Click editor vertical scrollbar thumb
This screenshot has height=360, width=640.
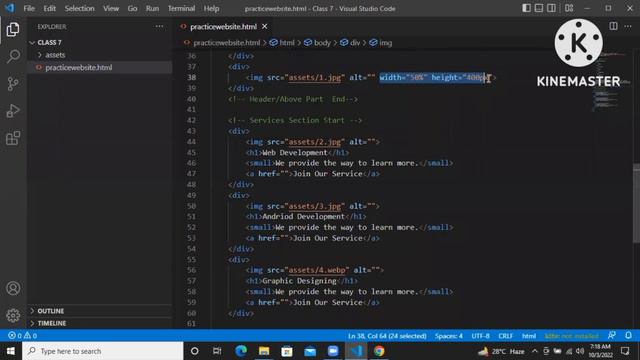636,203
